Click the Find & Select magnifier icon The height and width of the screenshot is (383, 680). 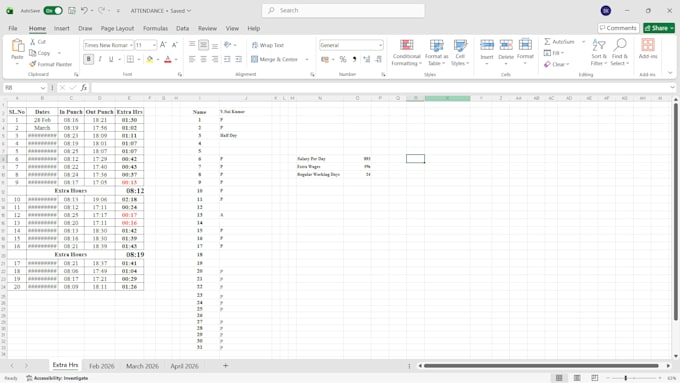[x=620, y=45]
